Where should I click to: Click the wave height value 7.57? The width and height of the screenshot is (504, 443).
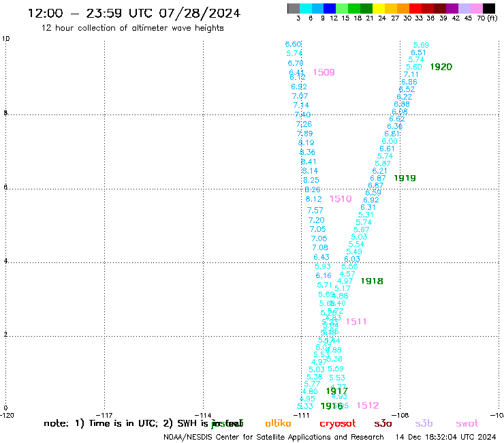click(x=315, y=211)
